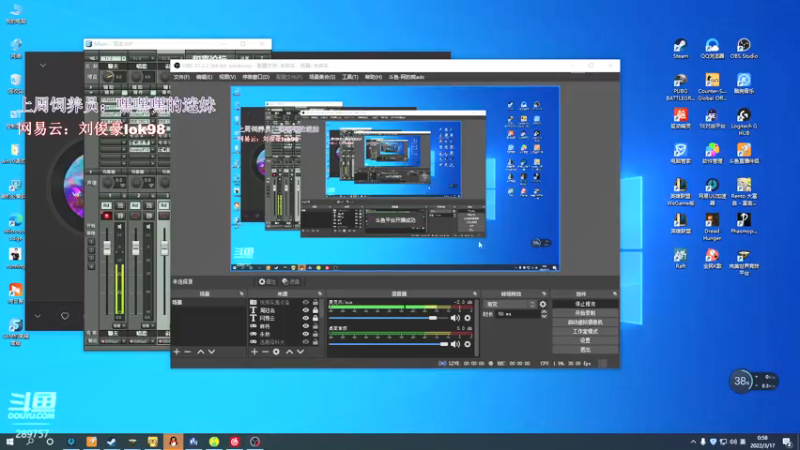Move selected source down with arrow

point(300,352)
